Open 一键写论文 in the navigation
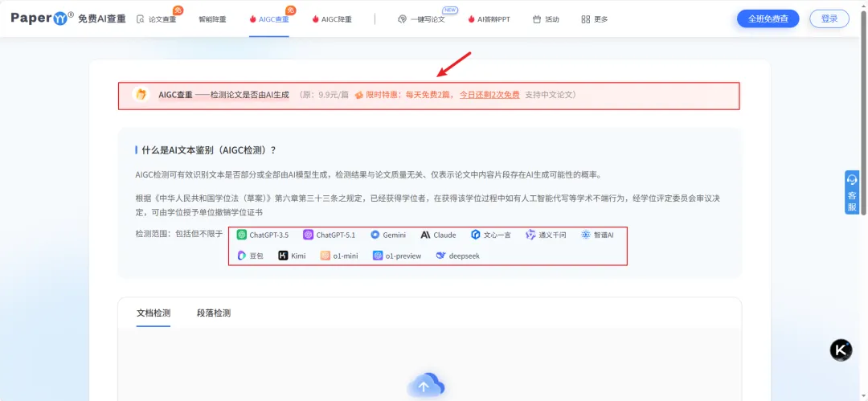868x401 pixels. 422,18
